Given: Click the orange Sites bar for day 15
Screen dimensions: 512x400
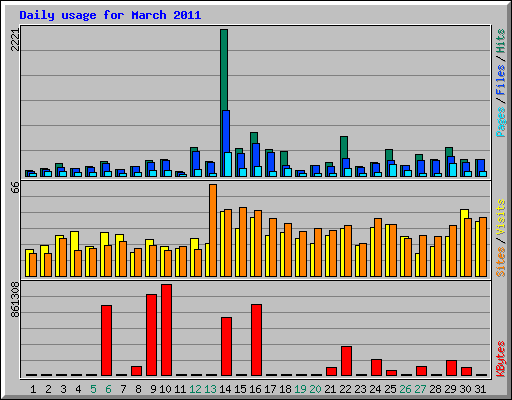Looking at the screenshot, I should tap(243, 242).
